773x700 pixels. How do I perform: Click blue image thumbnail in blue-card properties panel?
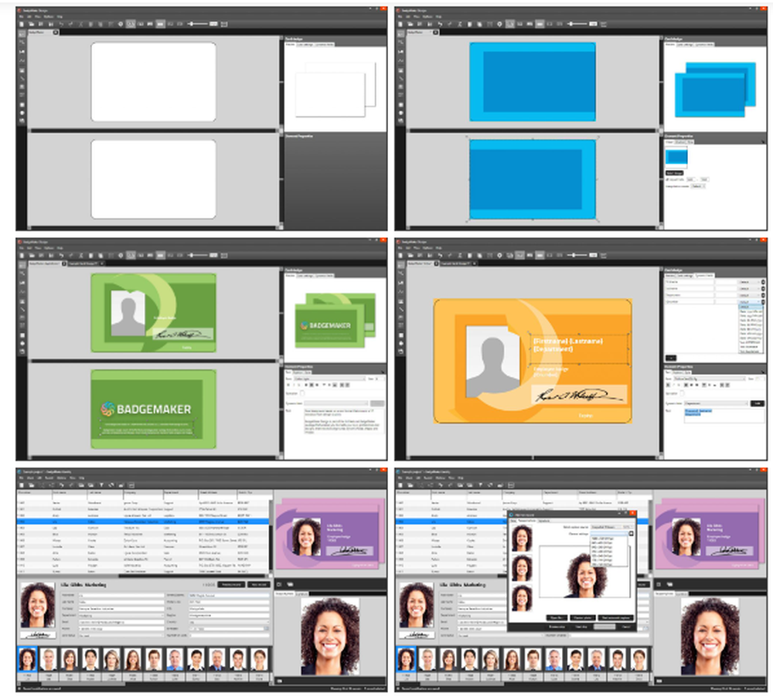pos(676,157)
